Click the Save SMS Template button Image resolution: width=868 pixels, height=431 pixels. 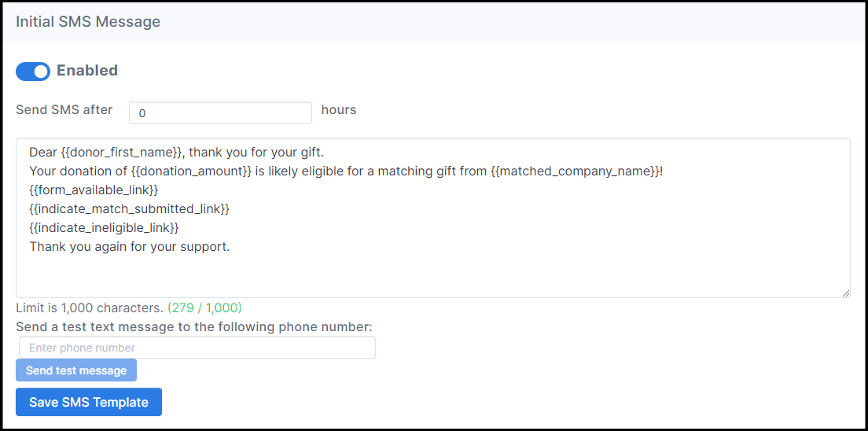click(89, 402)
